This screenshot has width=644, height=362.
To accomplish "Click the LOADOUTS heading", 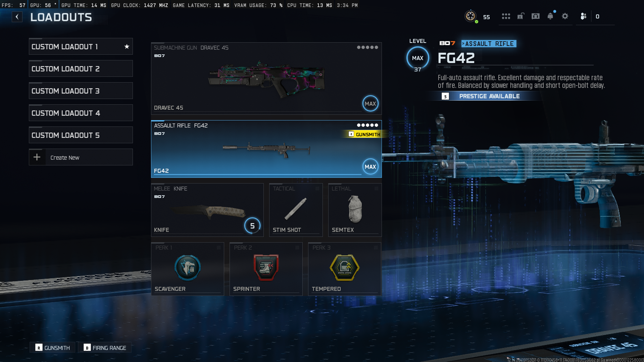I will tap(61, 17).
